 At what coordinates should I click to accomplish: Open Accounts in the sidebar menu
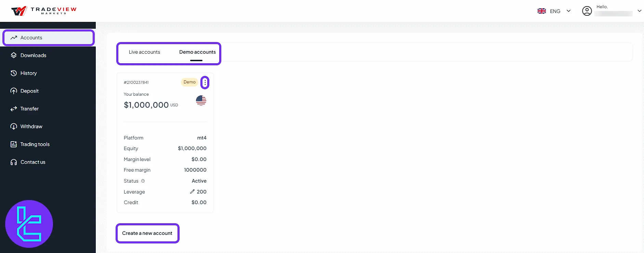tap(49, 38)
